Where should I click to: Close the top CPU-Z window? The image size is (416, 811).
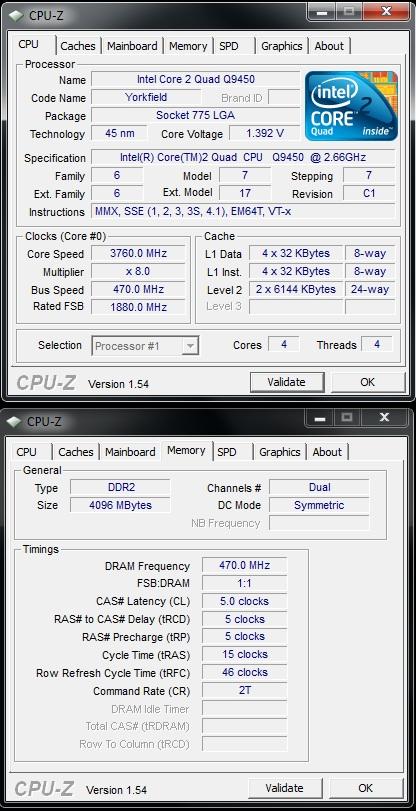tap(385, 11)
